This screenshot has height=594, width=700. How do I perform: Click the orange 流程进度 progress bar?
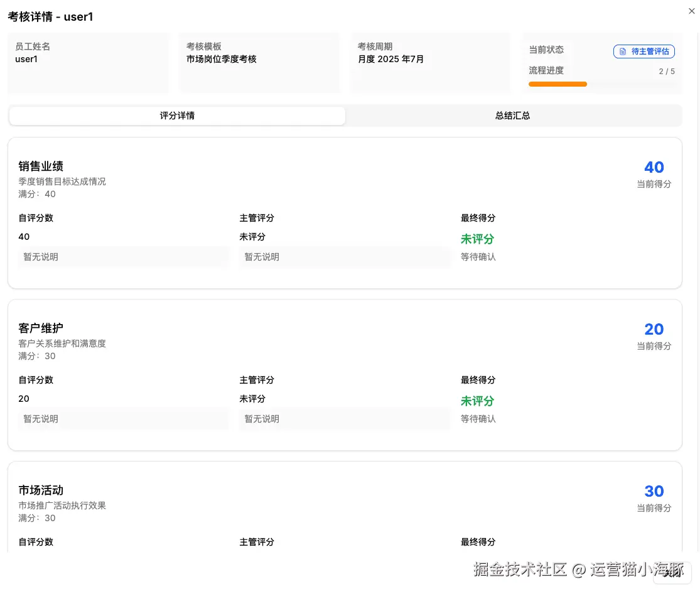pyautogui.click(x=557, y=84)
